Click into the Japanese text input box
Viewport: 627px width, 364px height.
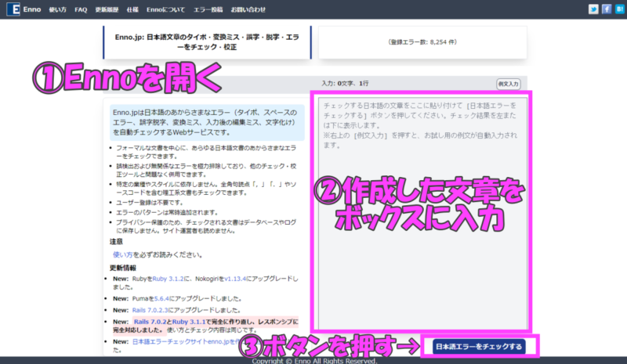tap(422, 213)
